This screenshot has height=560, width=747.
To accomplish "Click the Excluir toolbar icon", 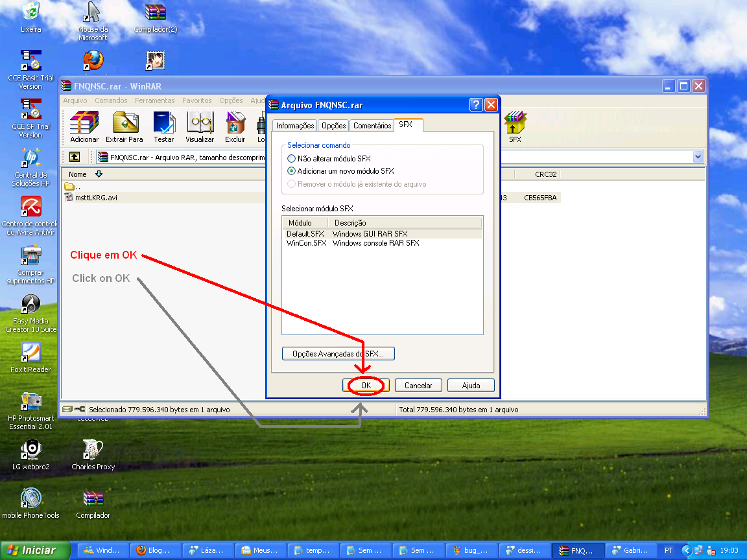I will point(235,126).
